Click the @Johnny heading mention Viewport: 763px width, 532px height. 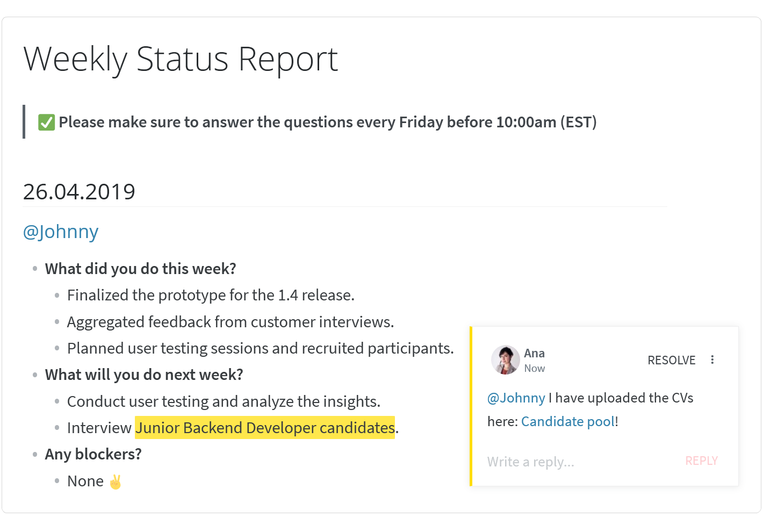(x=61, y=232)
